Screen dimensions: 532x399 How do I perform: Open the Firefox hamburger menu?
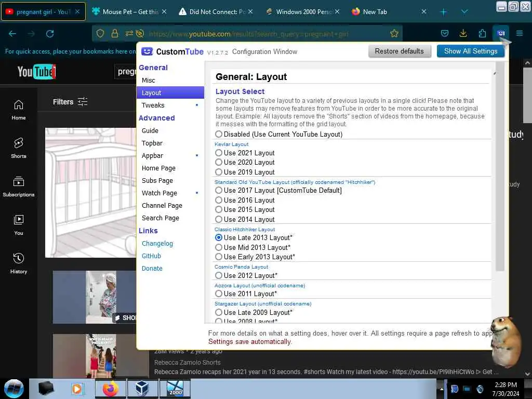coord(520,33)
